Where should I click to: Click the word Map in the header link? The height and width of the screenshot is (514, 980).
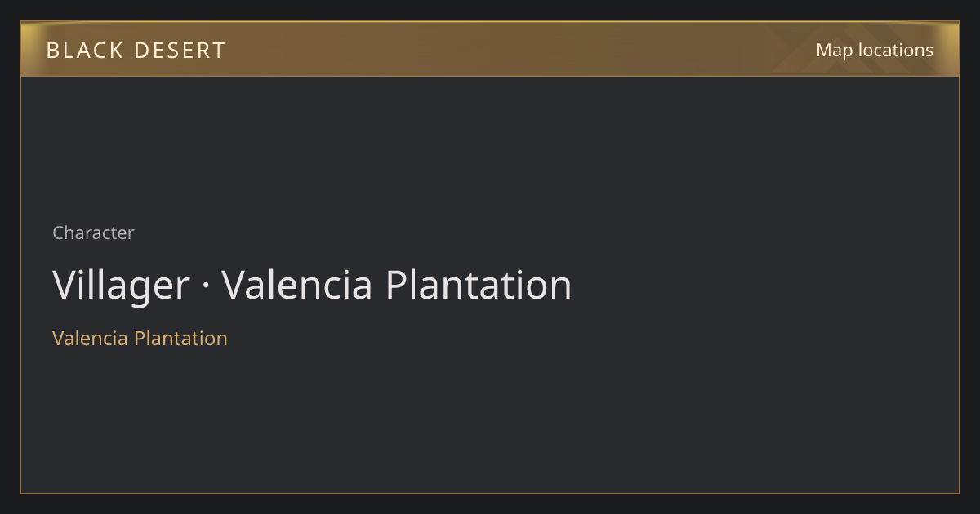pos(834,51)
